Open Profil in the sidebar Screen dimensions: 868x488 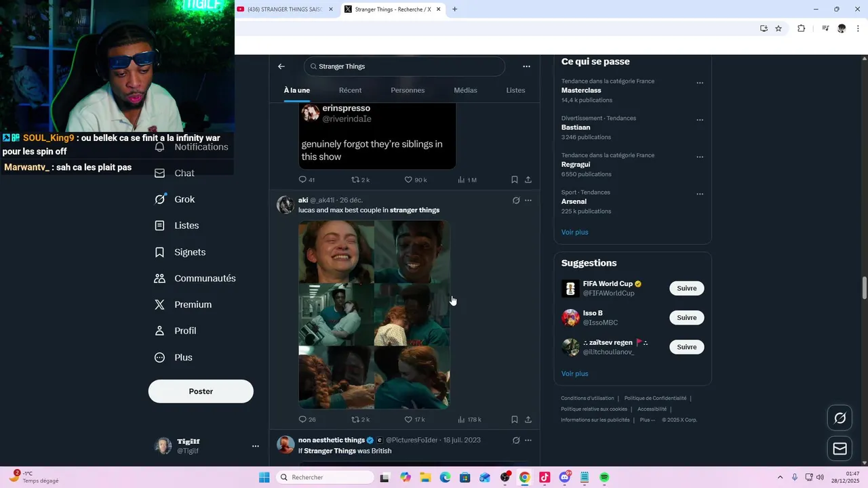click(175, 331)
